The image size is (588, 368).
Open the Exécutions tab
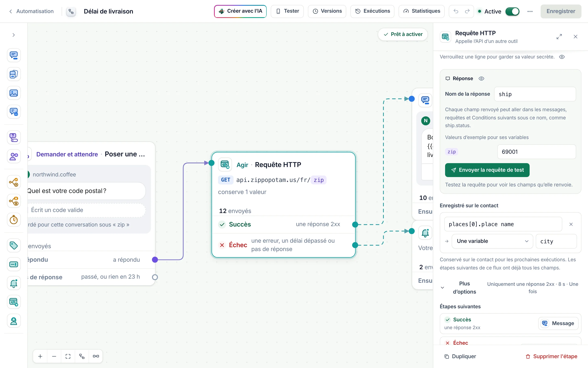(372, 11)
